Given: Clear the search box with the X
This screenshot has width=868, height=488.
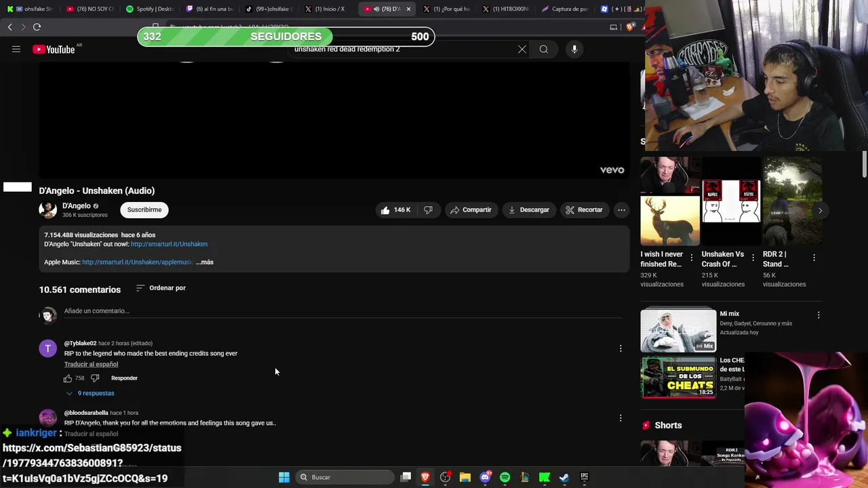Looking at the screenshot, I should (x=522, y=49).
